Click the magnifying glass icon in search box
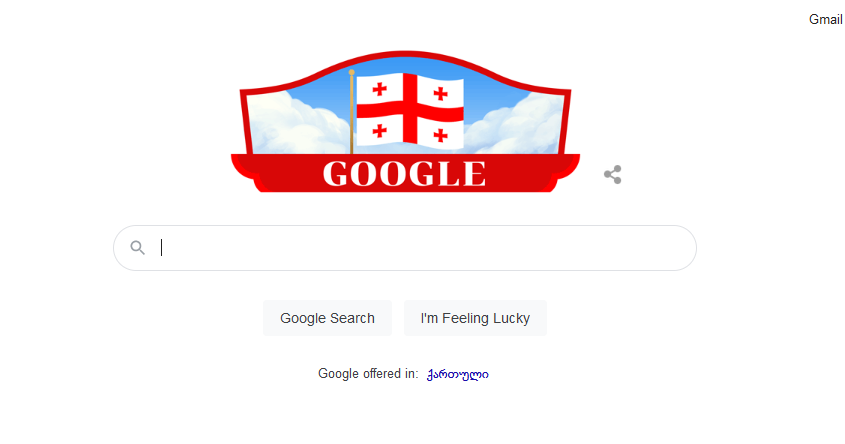Image resolution: width=845 pixels, height=444 pixels. coord(138,248)
